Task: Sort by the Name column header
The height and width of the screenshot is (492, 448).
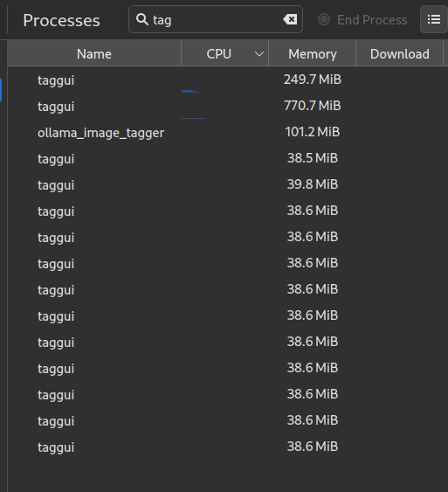Action: click(94, 53)
